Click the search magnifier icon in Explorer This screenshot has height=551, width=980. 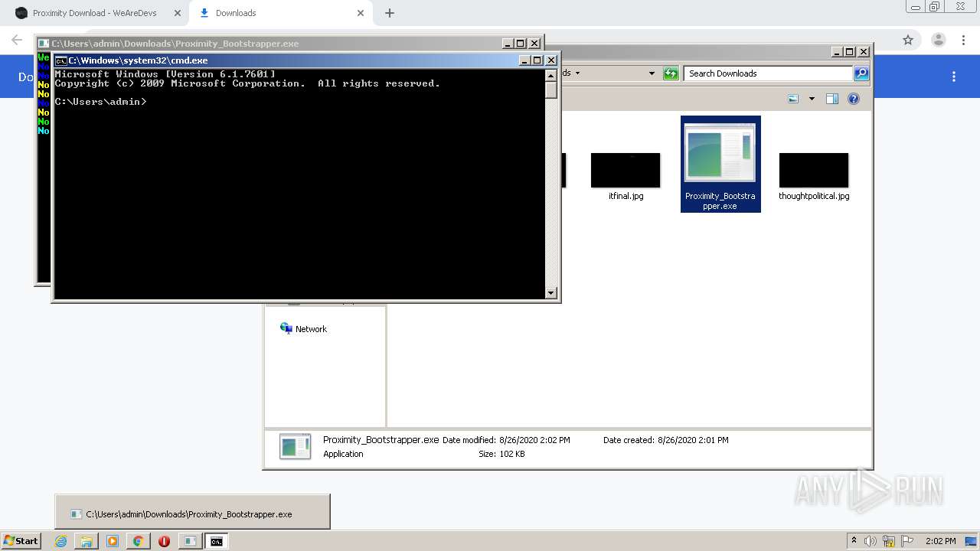861,73
